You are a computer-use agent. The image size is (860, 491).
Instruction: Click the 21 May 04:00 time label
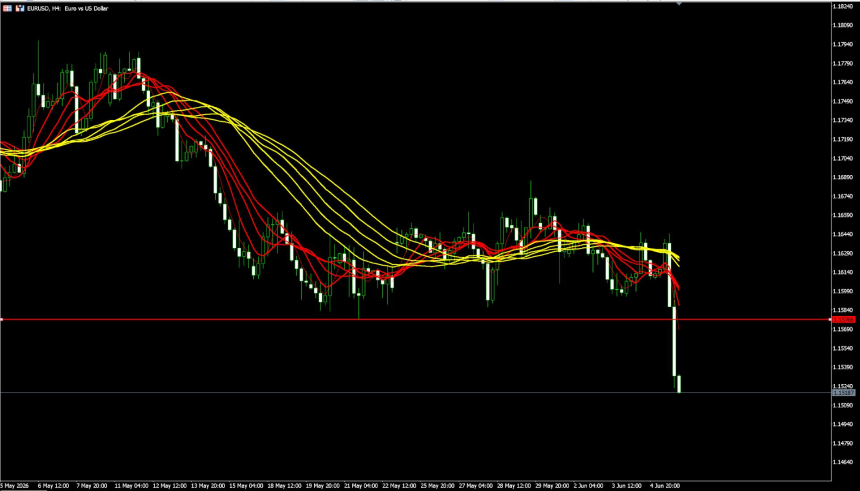pyautogui.click(x=361, y=486)
